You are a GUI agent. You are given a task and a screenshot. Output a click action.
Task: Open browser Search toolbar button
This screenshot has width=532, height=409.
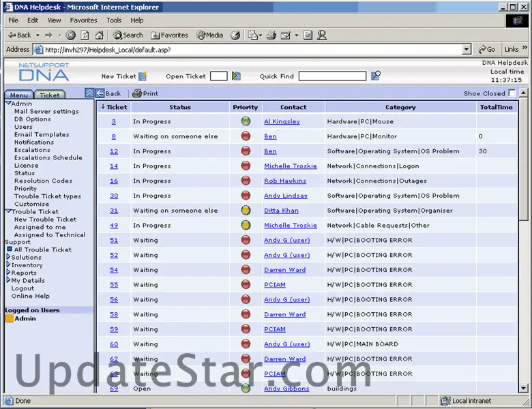point(128,35)
